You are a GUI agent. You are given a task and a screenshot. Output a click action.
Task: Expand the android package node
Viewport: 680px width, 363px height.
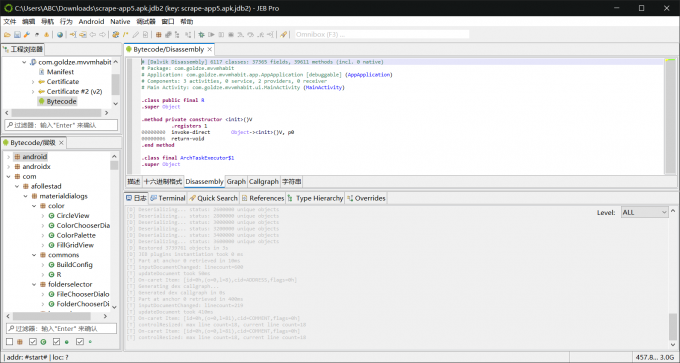click(x=8, y=157)
